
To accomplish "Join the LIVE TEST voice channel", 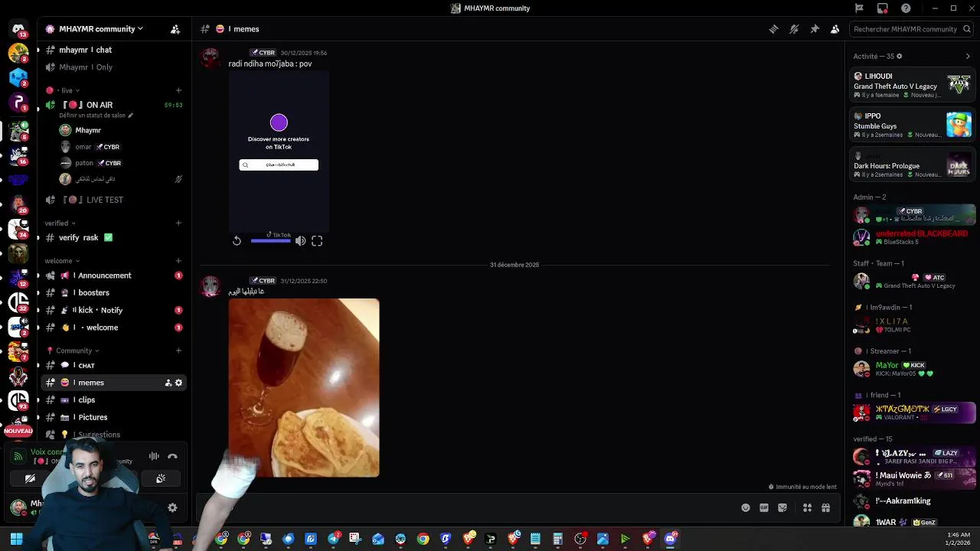I will click(113, 200).
